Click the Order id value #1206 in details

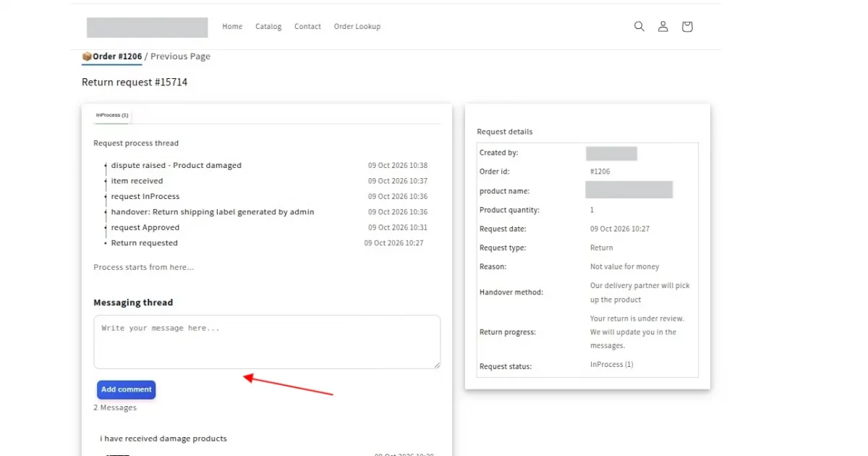[x=600, y=172]
